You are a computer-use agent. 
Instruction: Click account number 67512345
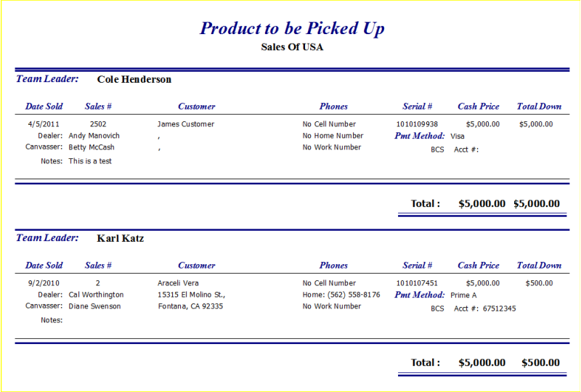[x=500, y=309]
